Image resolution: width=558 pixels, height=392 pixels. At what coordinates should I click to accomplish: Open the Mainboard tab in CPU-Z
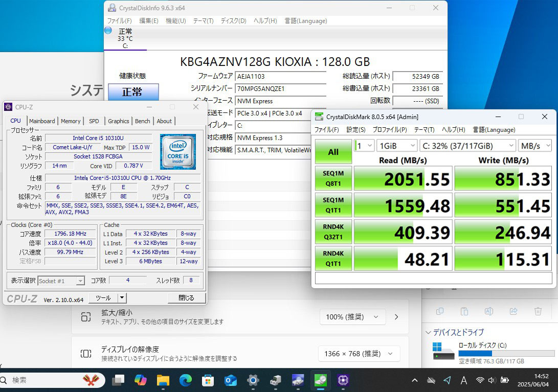click(42, 121)
